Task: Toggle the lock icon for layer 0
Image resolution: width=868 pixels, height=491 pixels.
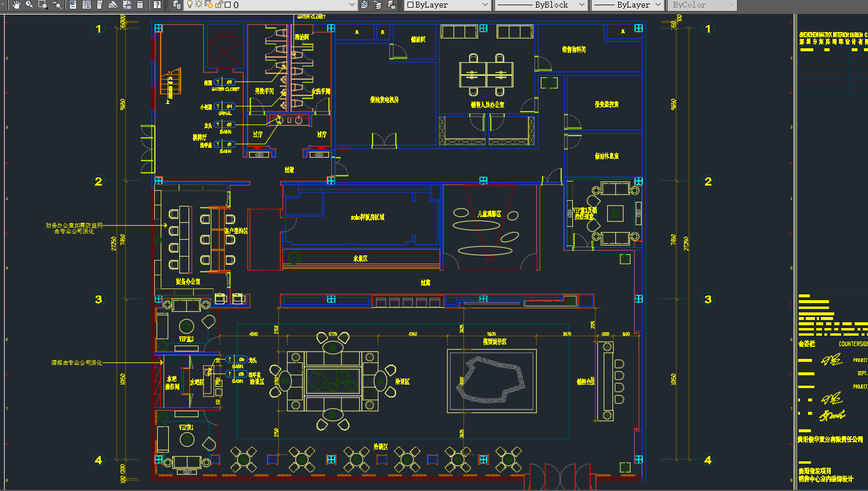Action: click(x=219, y=5)
